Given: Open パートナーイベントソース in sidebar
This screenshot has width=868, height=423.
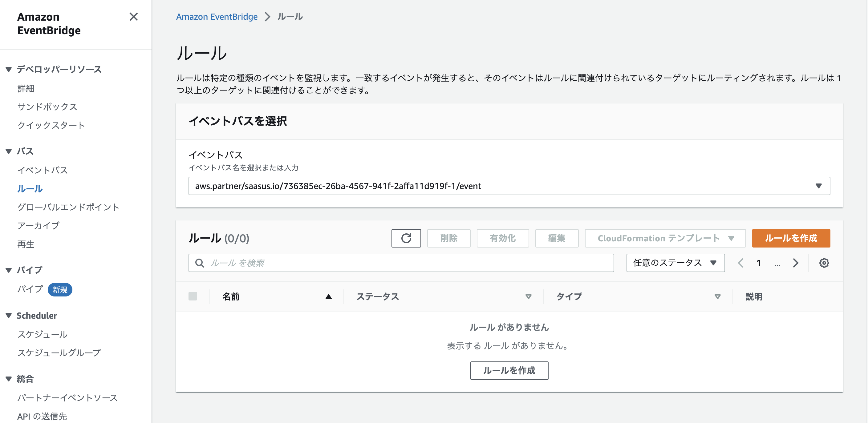Looking at the screenshot, I should pos(67,398).
